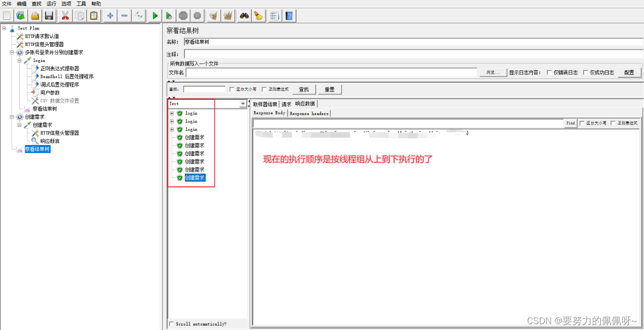Select HTTP请求默认值 in the test plan tree
This screenshot has height=330, width=644.
click(x=42, y=36)
